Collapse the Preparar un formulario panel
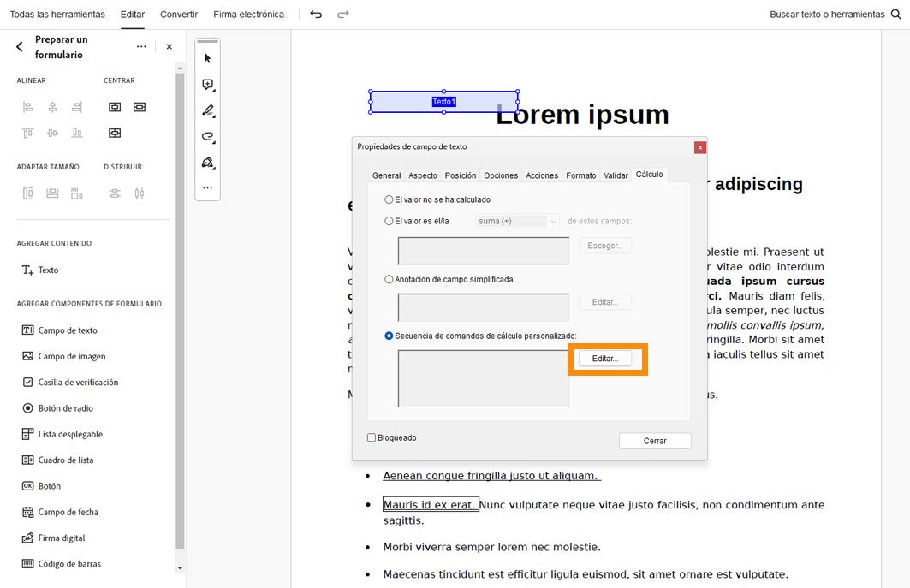This screenshot has width=910, height=588. (19, 46)
